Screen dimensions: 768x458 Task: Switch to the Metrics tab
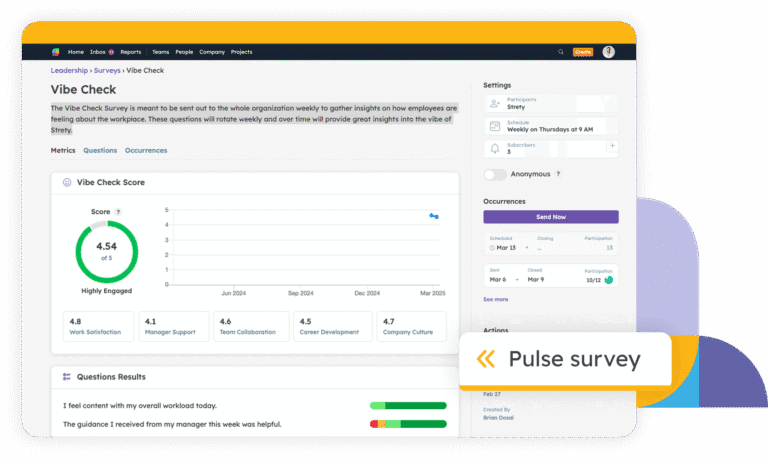(63, 150)
